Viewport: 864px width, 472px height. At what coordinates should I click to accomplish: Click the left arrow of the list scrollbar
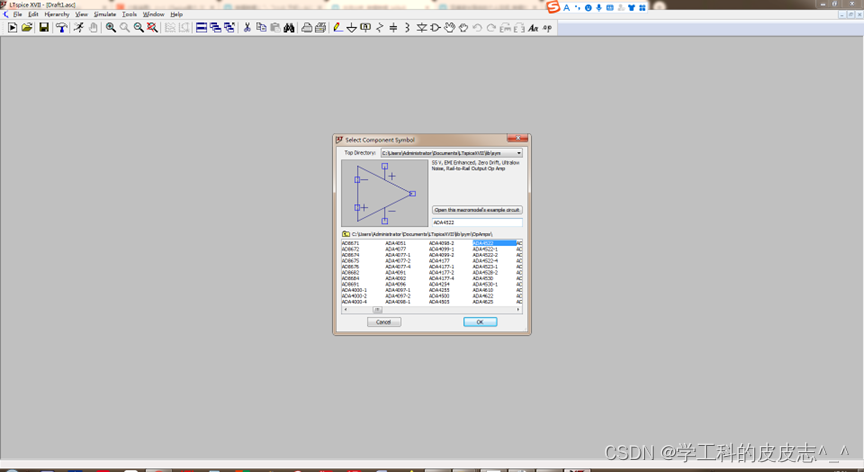(345, 310)
